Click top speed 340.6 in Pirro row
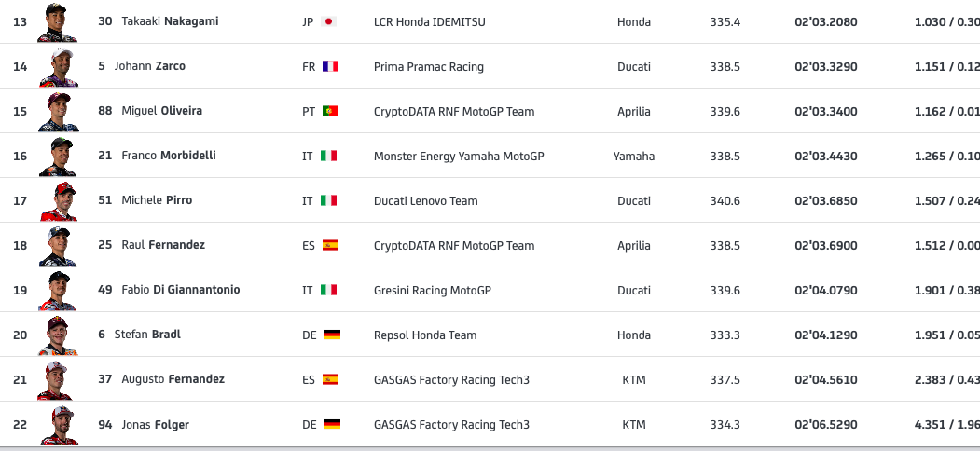 tap(725, 201)
